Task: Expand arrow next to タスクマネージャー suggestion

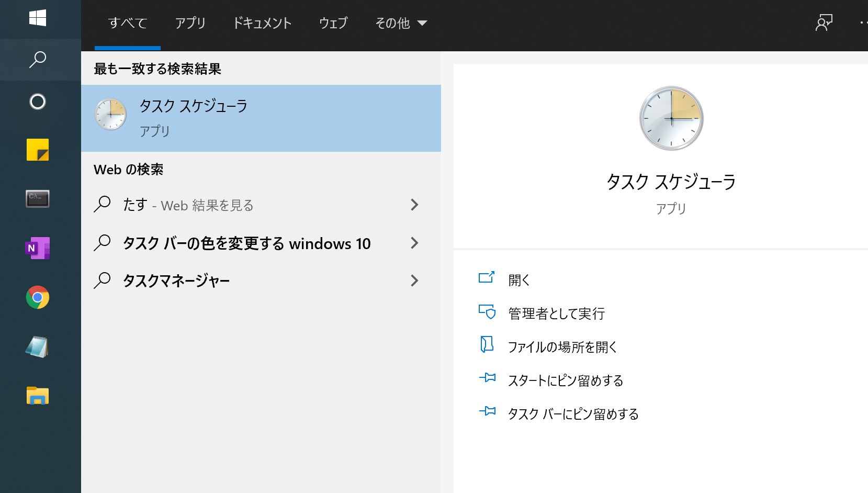Action: tap(414, 281)
